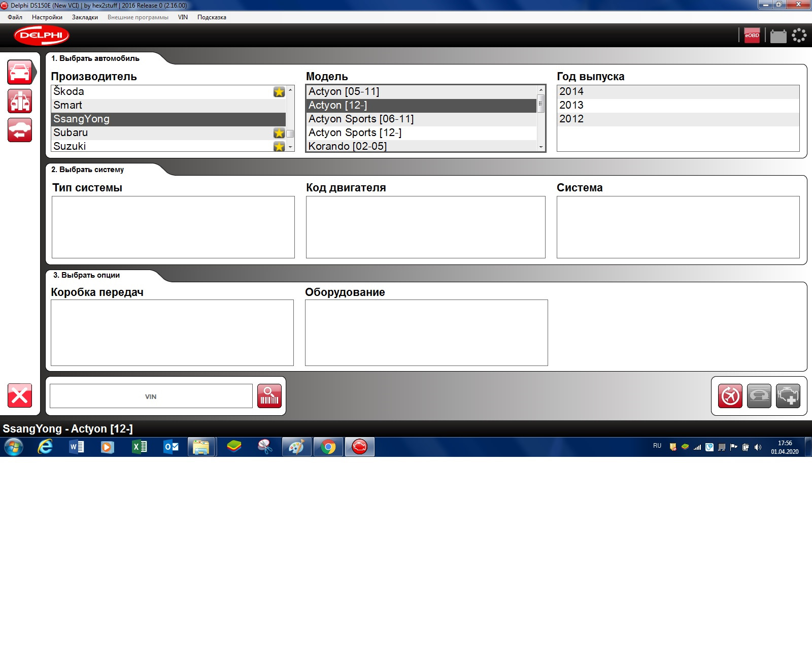Open the sidebar icon with car and people
Image resolution: width=812 pixels, height=665 pixels.
pyautogui.click(x=20, y=101)
